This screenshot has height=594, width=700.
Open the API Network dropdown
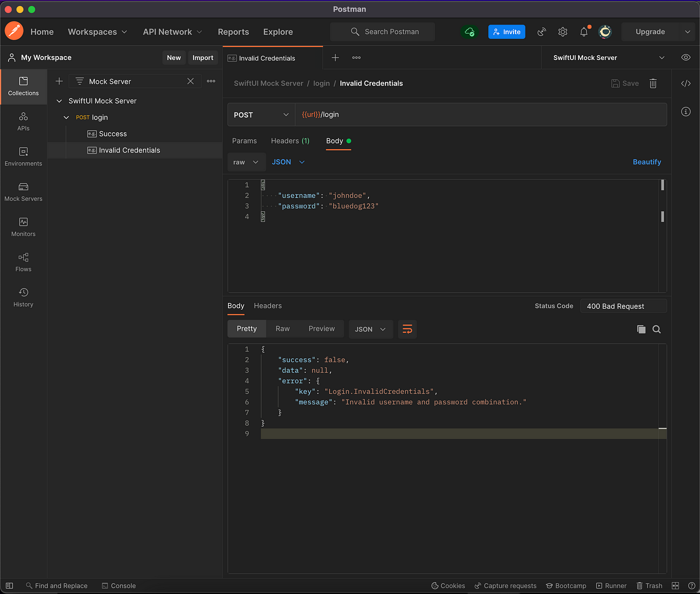click(172, 32)
